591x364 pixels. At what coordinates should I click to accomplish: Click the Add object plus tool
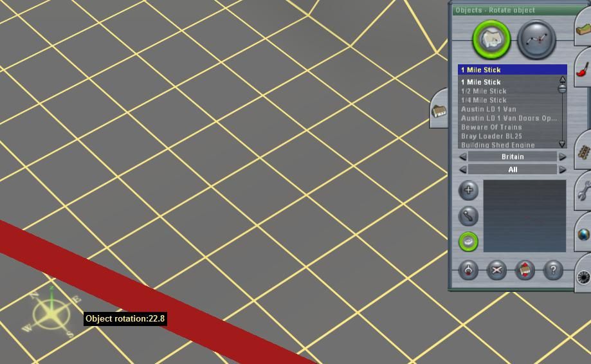(x=468, y=190)
